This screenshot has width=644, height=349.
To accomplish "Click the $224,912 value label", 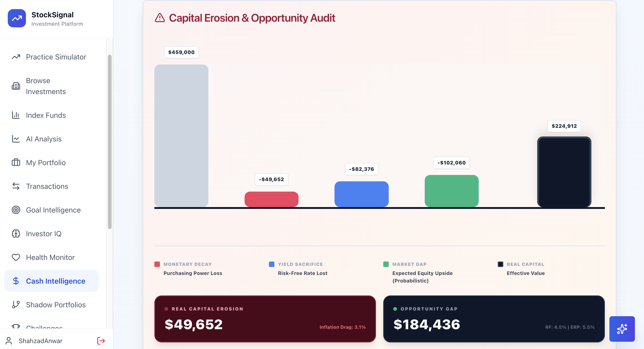I will [x=564, y=126].
